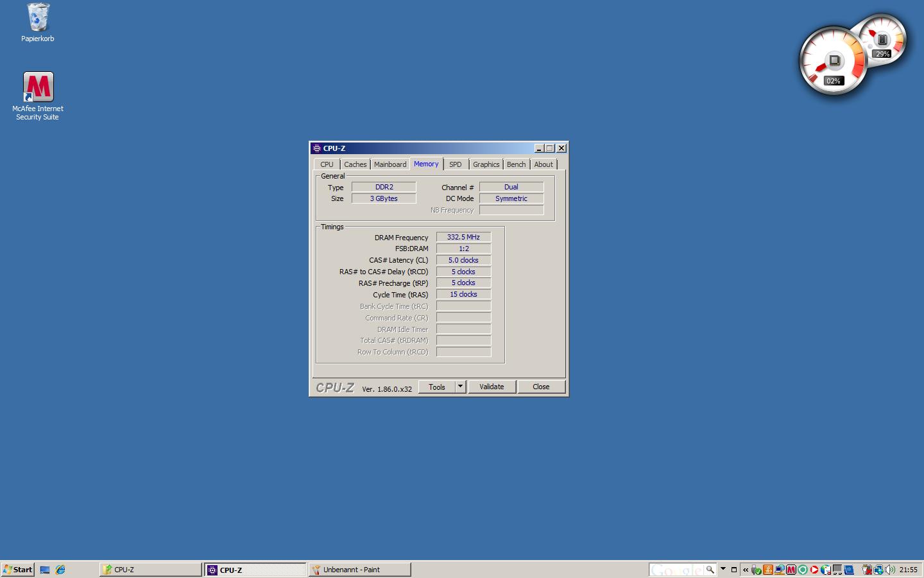Switch to the first CPU-Z folder taskbar button
The height and width of the screenshot is (578, 924).
(151, 570)
